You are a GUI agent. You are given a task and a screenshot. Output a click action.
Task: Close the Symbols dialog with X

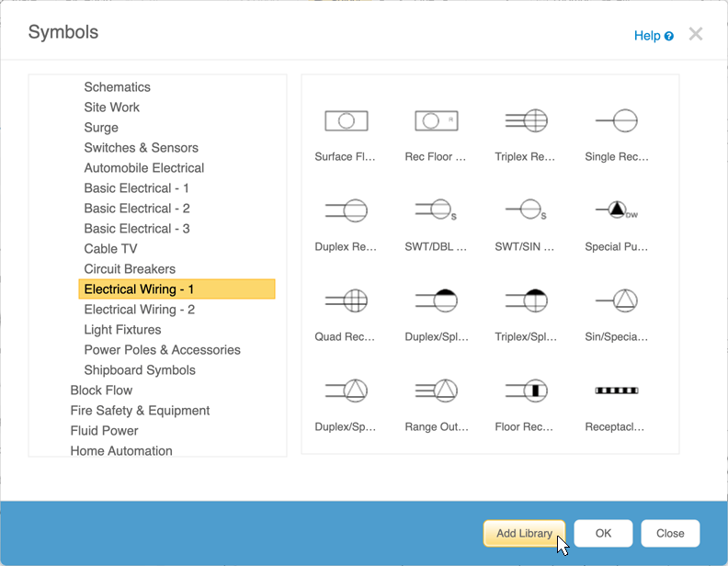[696, 34]
